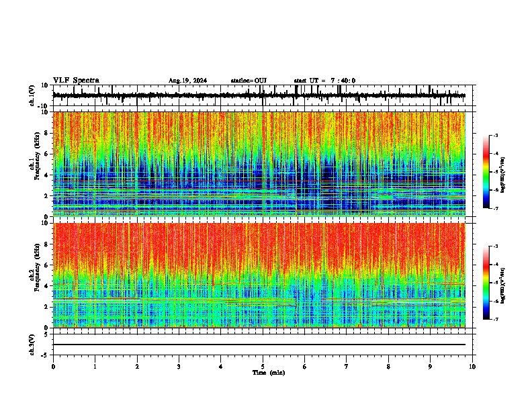532x411 pixels.
Task: Click the ch.1 spectrogram color bar
Action: tap(486, 172)
